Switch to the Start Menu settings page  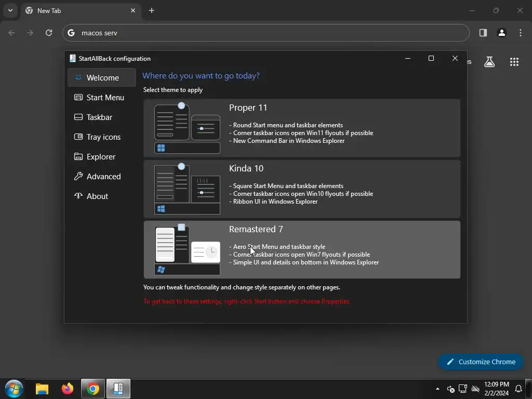tap(102, 97)
